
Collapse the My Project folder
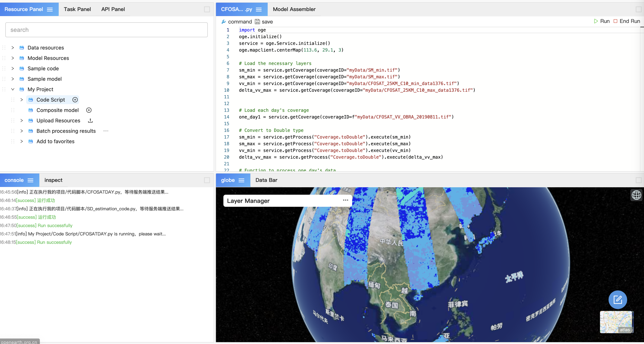[x=13, y=89]
